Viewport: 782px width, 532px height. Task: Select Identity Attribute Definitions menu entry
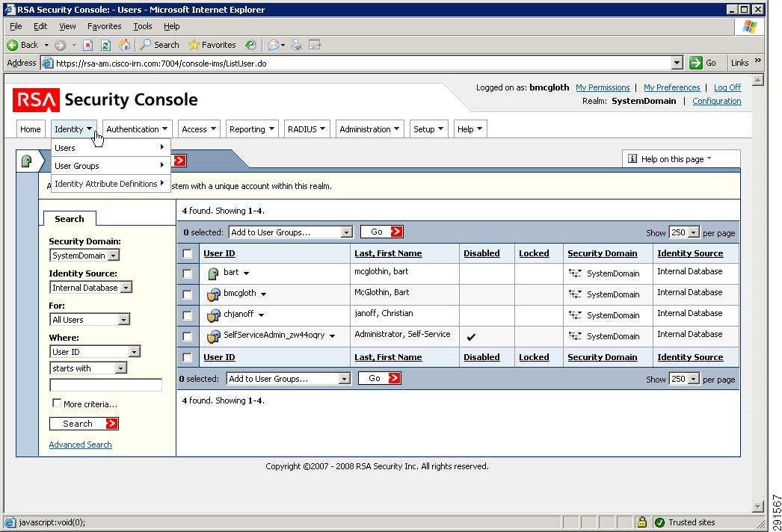coord(111,184)
